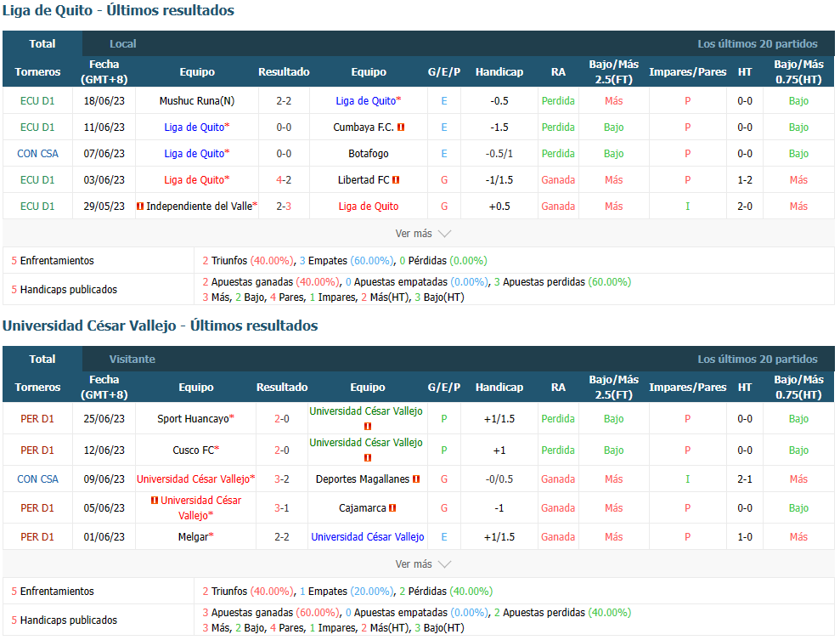Viewport: 840px width, 640px height.
Task: Click handicap value +0.5 in Independiente del Valle row
Action: point(499,206)
